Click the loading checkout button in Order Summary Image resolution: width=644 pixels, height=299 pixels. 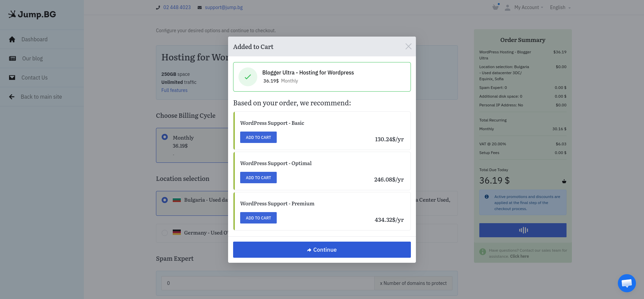point(523,230)
